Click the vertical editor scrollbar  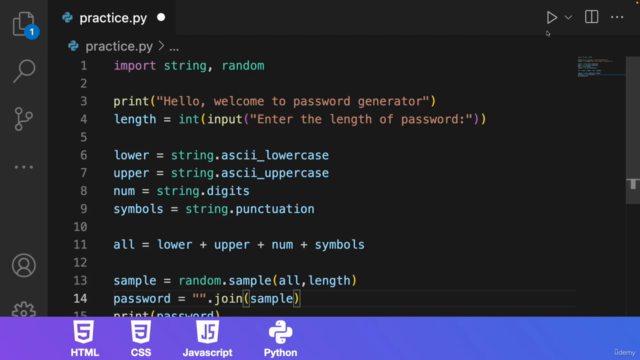point(633,130)
